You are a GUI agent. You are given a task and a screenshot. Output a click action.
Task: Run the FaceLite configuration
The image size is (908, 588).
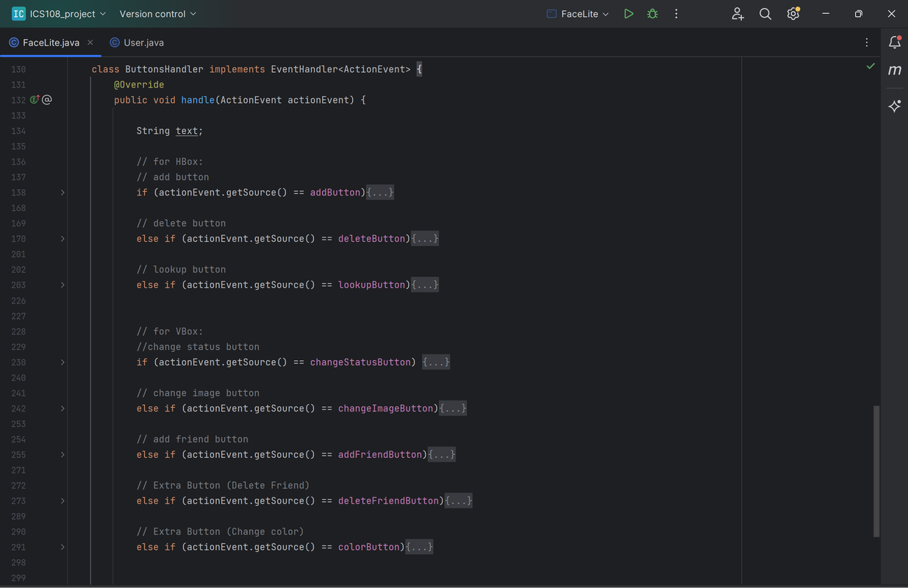point(629,14)
